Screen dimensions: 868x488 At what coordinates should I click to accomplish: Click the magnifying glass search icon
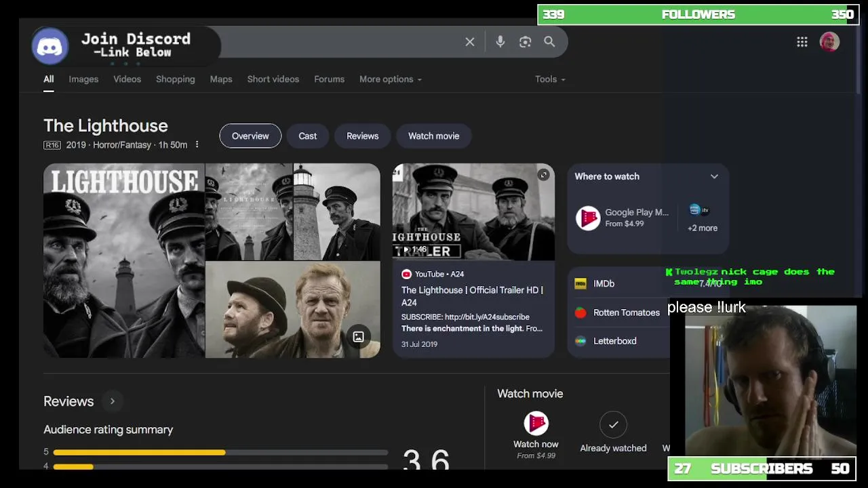coord(549,42)
